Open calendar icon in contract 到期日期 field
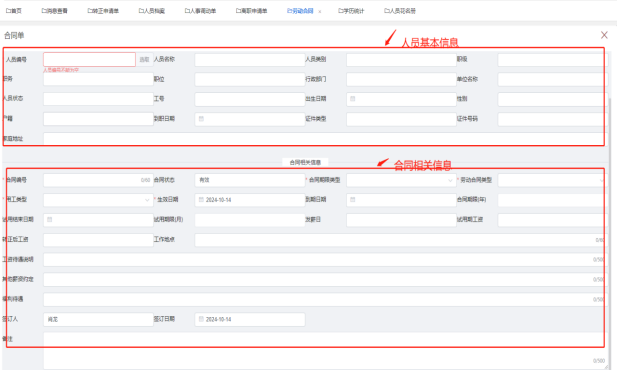Viewport: 617px width, 371px height. (x=353, y=199)
